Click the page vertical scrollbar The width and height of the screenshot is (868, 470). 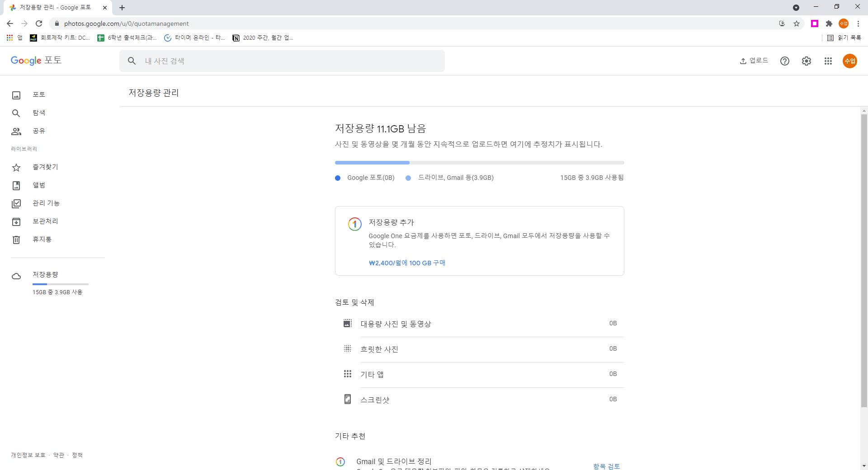tap(864, 261)
